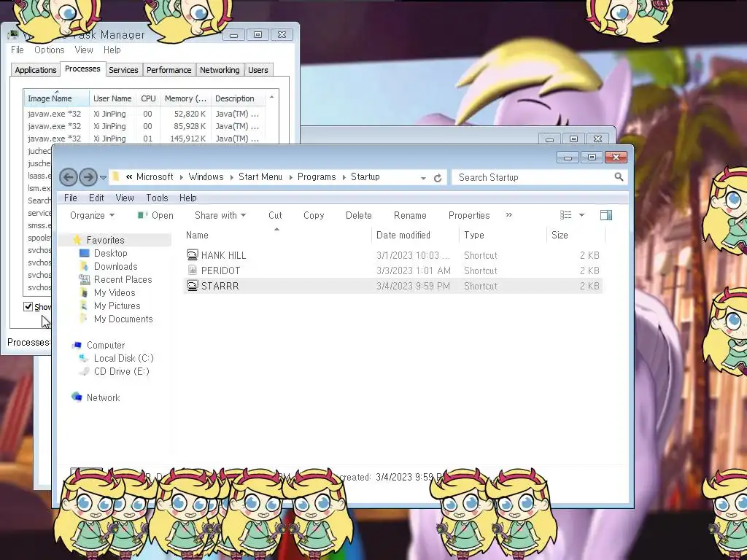Open the Help menu in Explorer
Screen dimensions: 747x560
pos(187,198)
